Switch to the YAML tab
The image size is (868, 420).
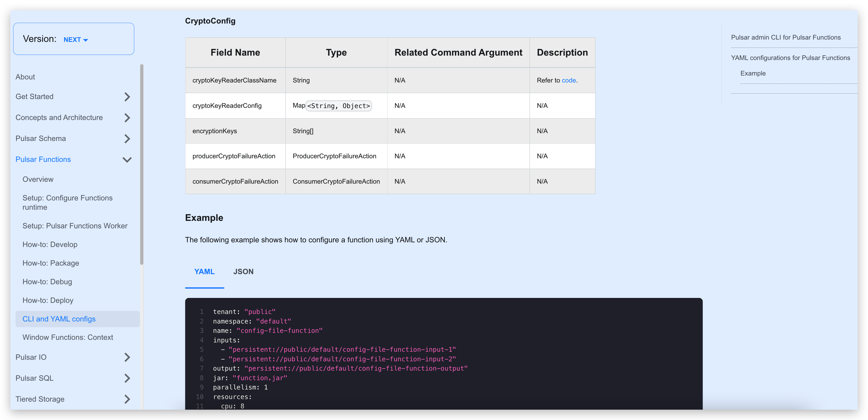[x=205, y=272]
